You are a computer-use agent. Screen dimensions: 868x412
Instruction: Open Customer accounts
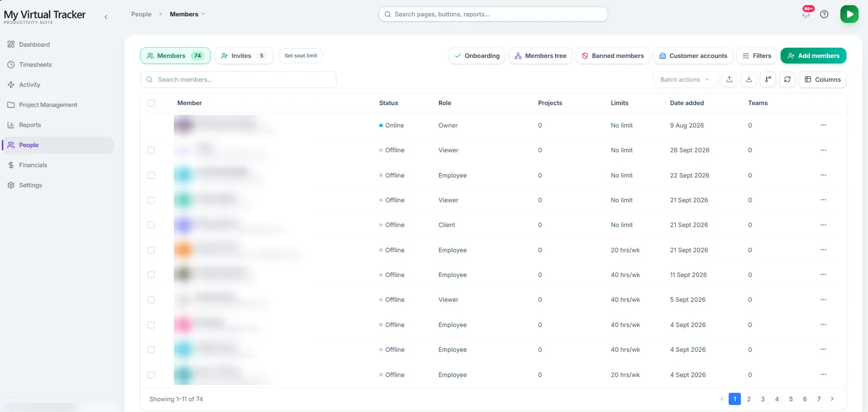693,56
